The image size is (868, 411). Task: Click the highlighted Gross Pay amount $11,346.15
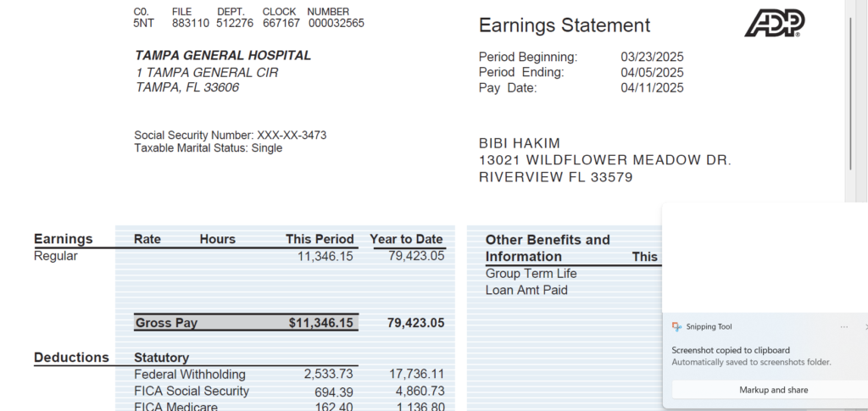[320, 323]
